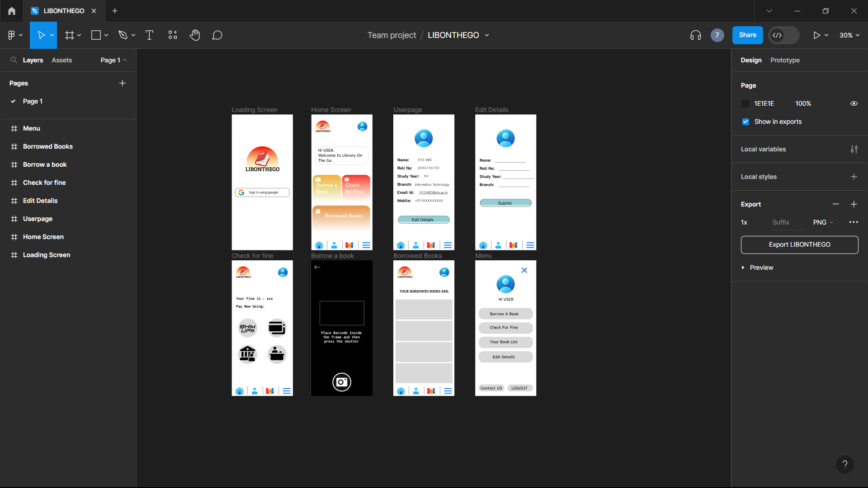The width and height of the screenshot is (868, 488).
Task: Open the Assets tab
Action: pyautogui.click(x=62, y=60)
